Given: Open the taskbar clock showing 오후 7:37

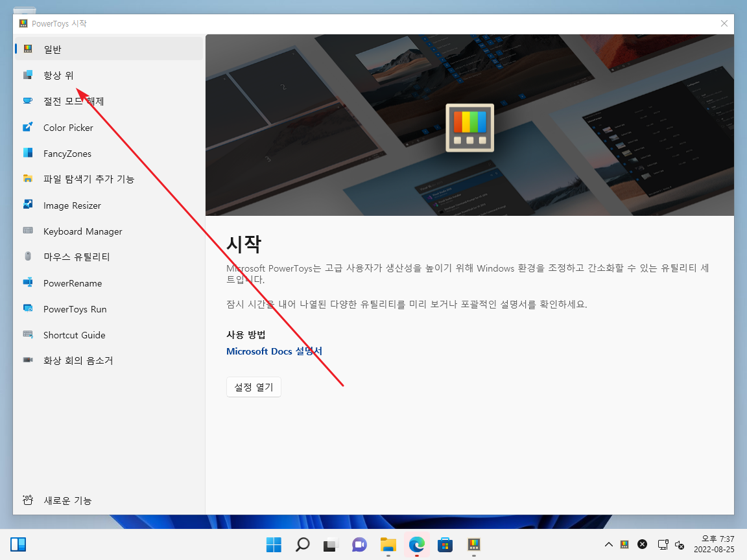Looking at the screenshot, I should click(714, 544).
